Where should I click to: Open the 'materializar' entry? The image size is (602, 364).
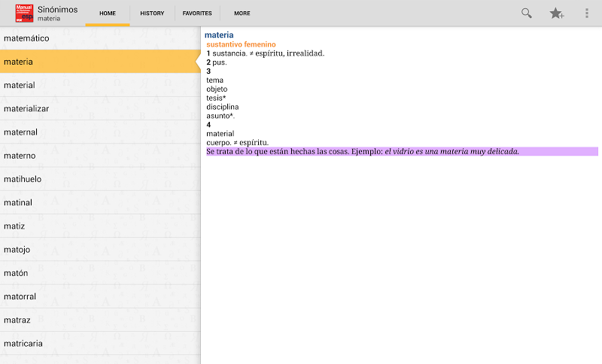100,108
